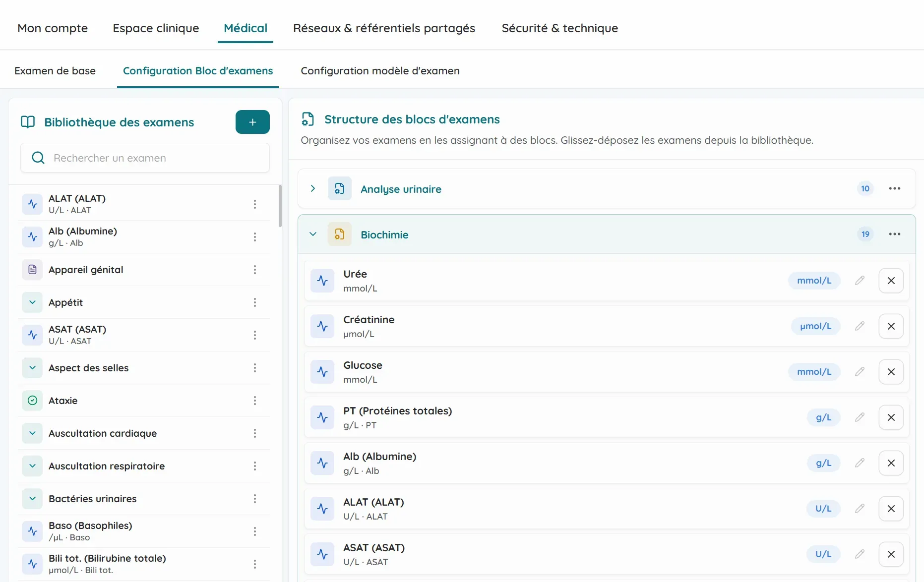924x582 pixels.
Task: Open options menu for Auscultation respiratoire
Action: click(255, 466)
